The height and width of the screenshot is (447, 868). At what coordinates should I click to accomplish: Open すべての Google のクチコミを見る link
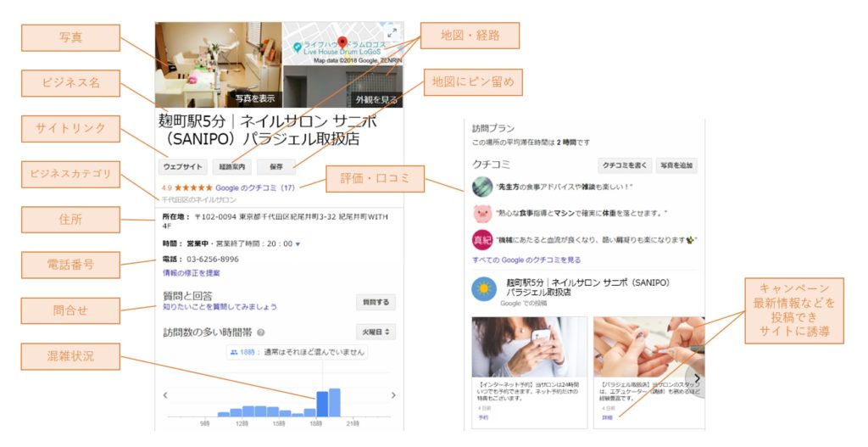pyautogui.click(x=526, y=260)
